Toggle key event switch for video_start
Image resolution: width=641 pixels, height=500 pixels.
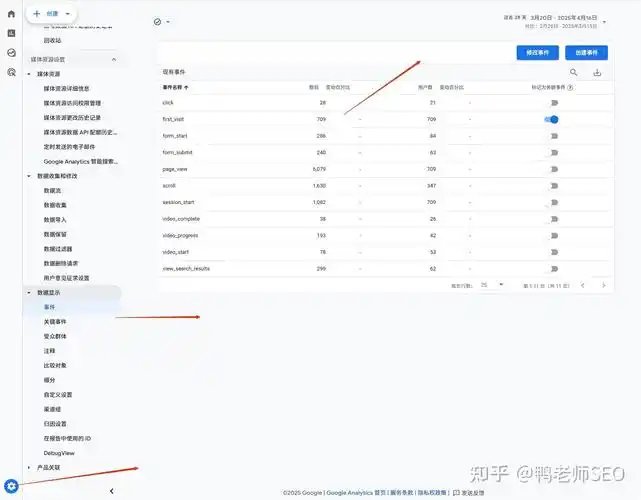(x=554, y=252)
